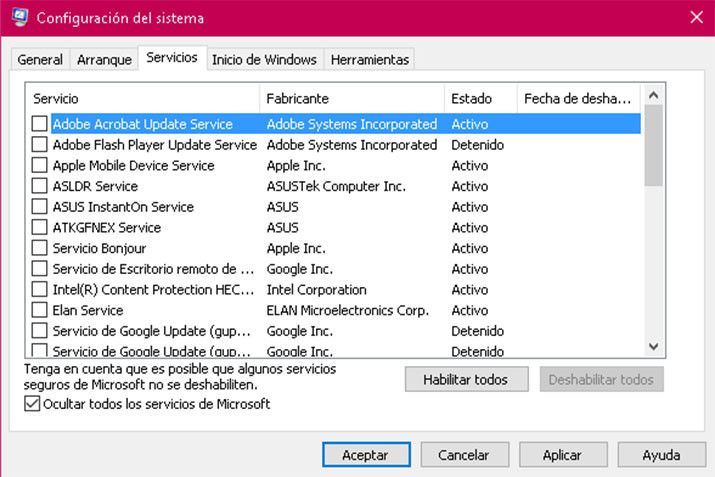715x477 pixels.
Task: Click the Habilitar todos button
Action: pyautogui.click(x=466, y=379)
